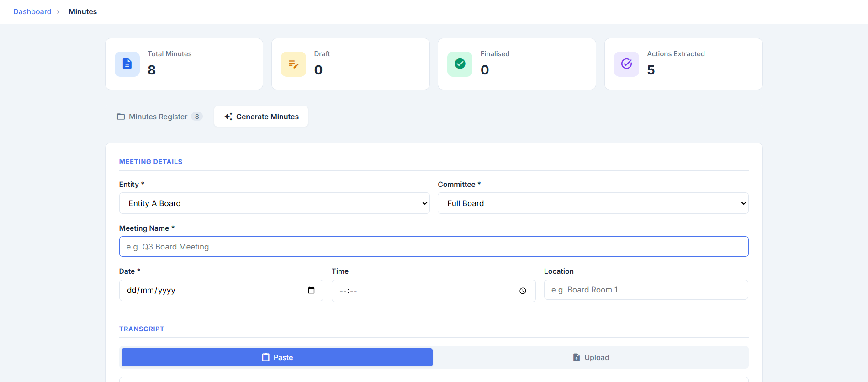Open the Committee dropdown showing Full Board
868x382 pixels.
click(x=593, y=203)
